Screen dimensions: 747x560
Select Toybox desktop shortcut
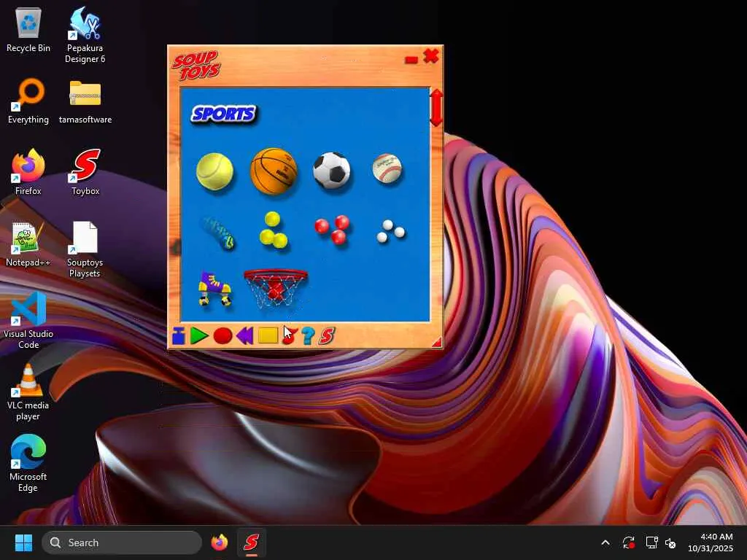point(86,172)
